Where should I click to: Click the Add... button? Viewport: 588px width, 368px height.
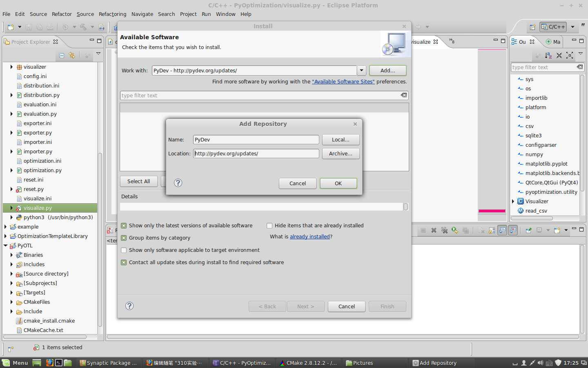(388, 70)
